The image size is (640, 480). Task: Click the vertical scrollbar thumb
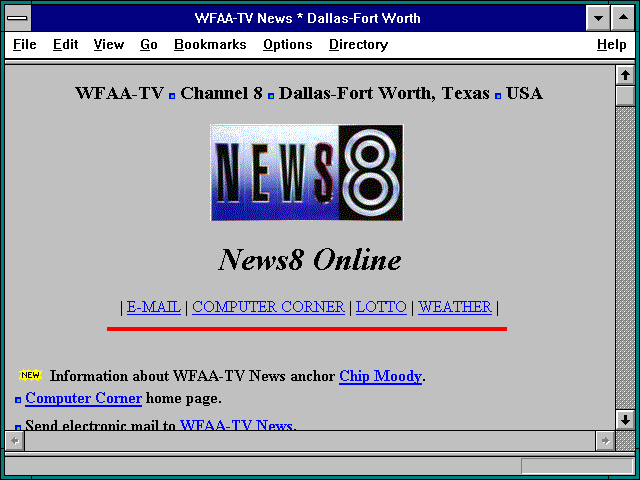click(625, 96)
